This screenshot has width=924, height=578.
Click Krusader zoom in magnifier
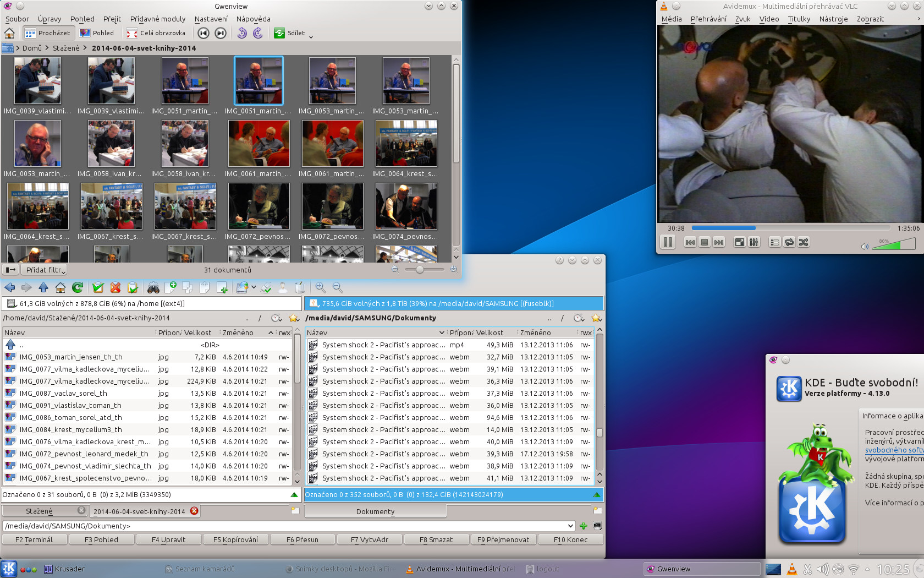pyautogui.click(x=321, y=287)
